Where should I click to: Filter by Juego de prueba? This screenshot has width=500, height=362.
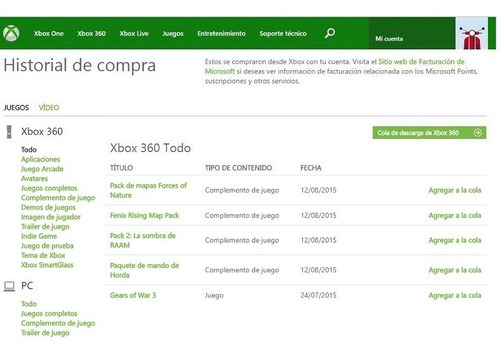click(x=47, y=246)
